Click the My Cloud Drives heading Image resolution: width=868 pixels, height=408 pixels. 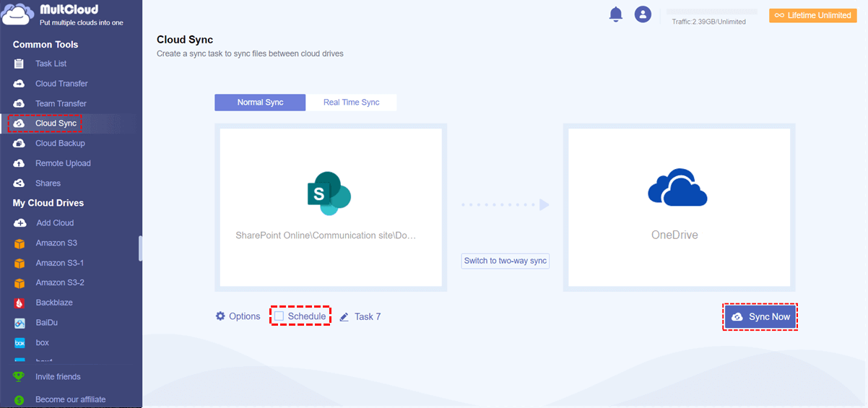48,203
